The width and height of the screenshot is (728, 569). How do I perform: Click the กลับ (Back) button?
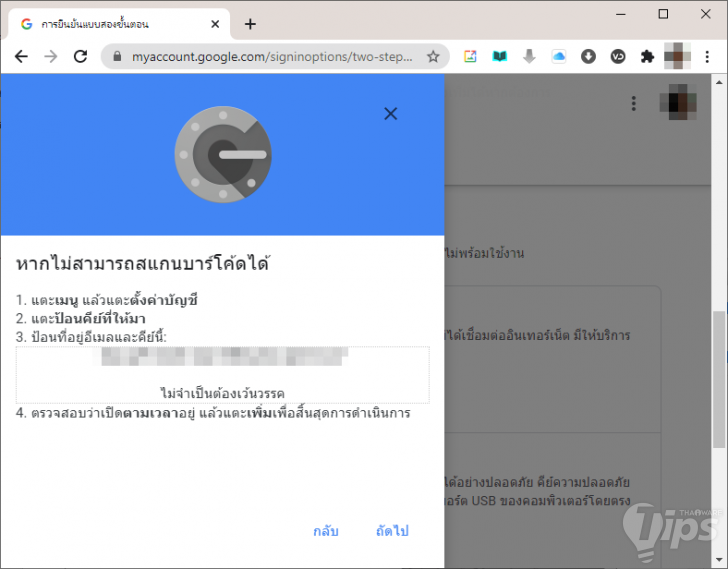coord(326,530)
